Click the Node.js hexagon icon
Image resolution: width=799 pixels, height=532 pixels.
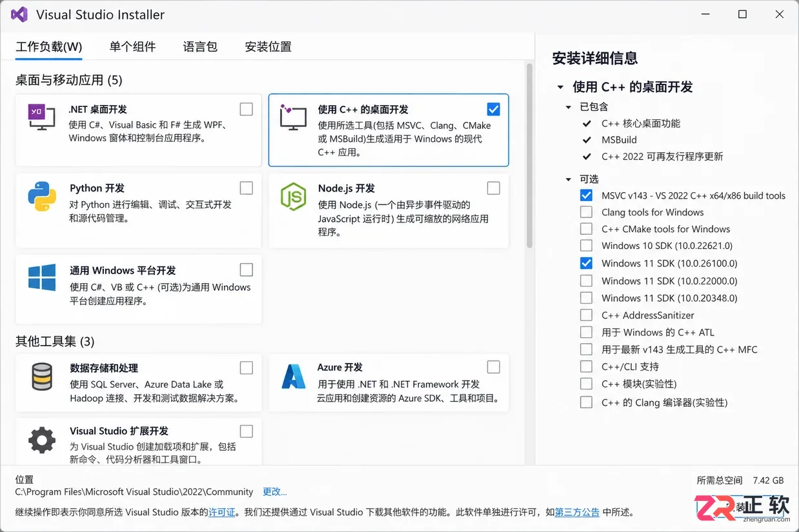(293, 197)
